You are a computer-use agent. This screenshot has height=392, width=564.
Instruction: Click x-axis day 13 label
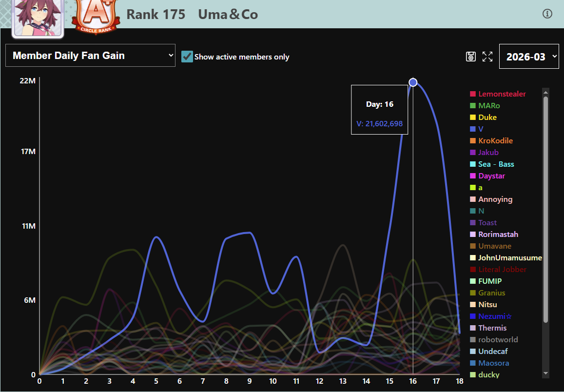point(343,381)
